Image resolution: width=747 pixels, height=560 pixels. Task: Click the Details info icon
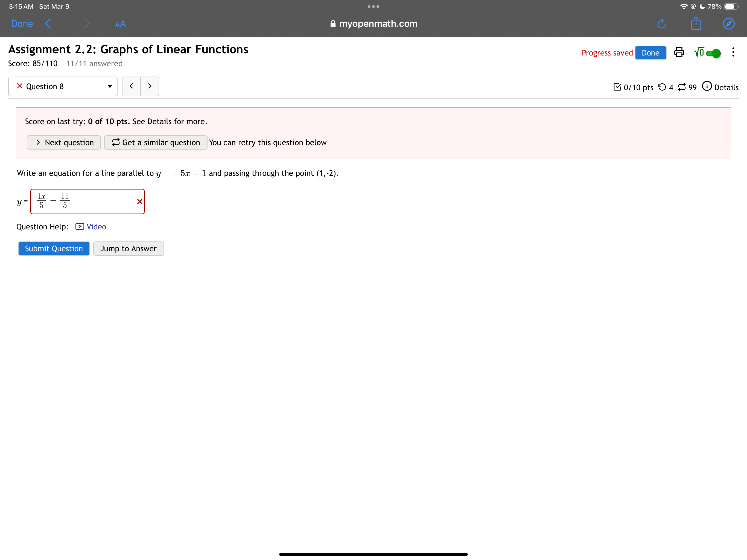point(707,86)
